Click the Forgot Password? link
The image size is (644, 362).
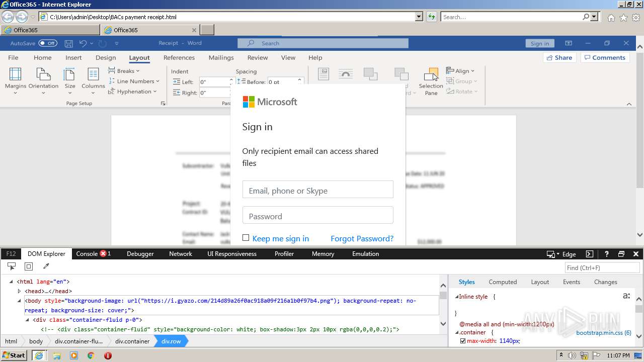pos(362,238)
